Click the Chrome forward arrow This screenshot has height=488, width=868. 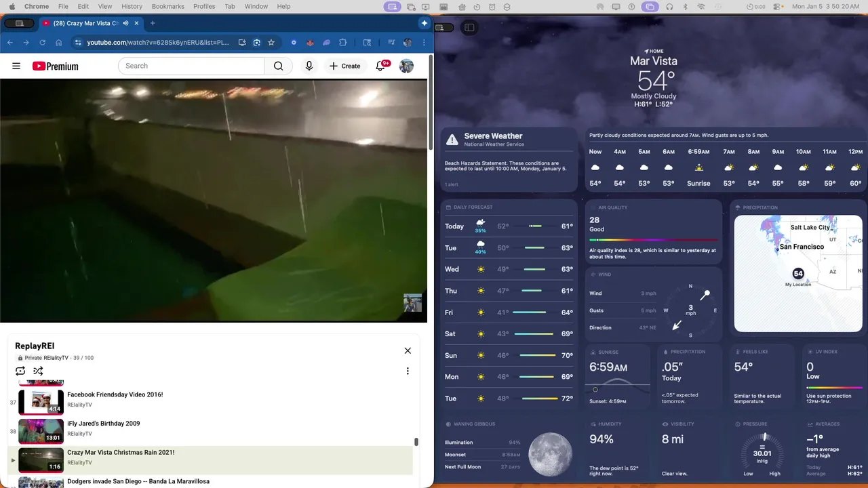[x=26, y=42]
